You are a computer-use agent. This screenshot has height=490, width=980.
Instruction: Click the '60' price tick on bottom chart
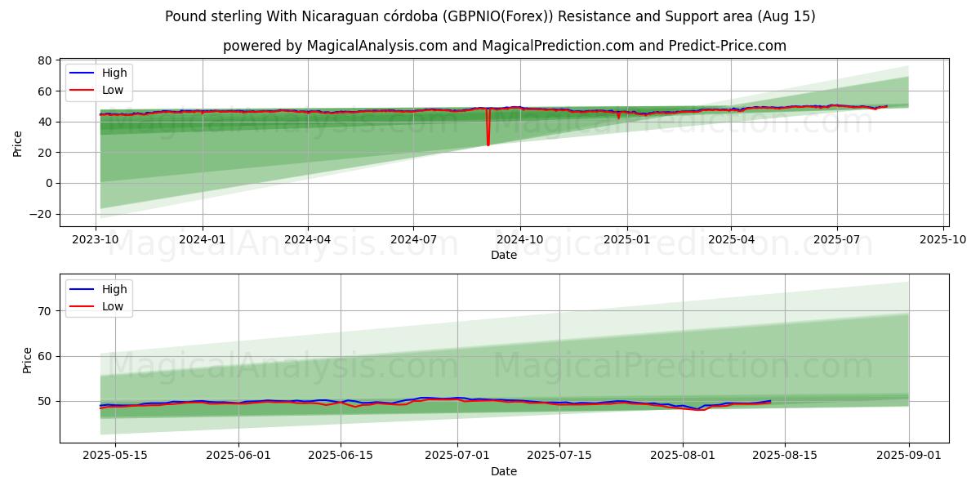46,356
